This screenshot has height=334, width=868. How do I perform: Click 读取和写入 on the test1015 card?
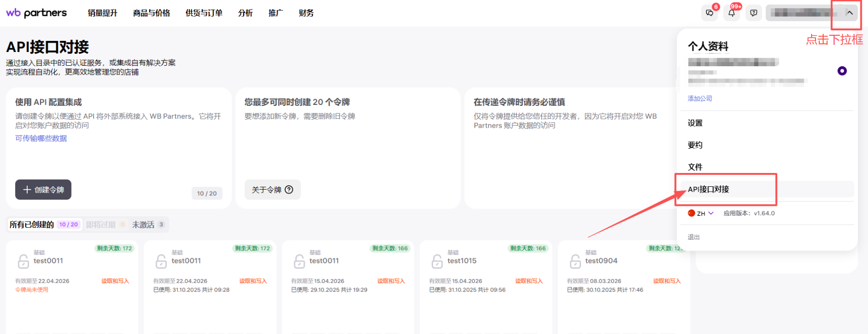coord(529,281)
